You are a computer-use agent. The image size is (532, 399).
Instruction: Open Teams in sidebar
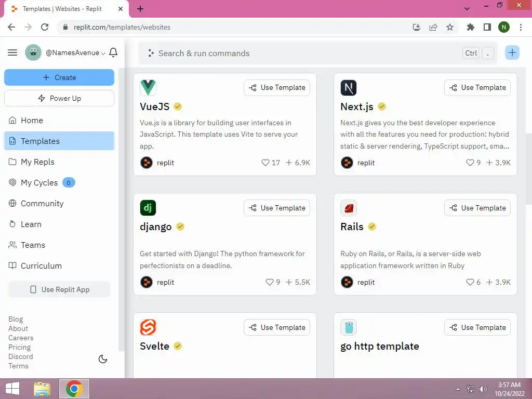click(x=59, y=245)
